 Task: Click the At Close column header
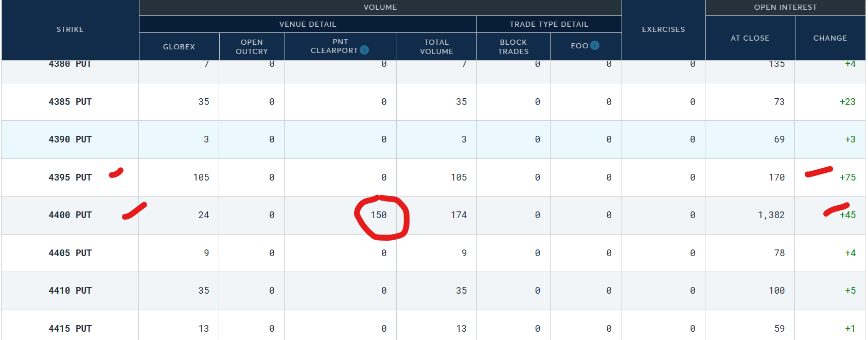pos(750,38)
